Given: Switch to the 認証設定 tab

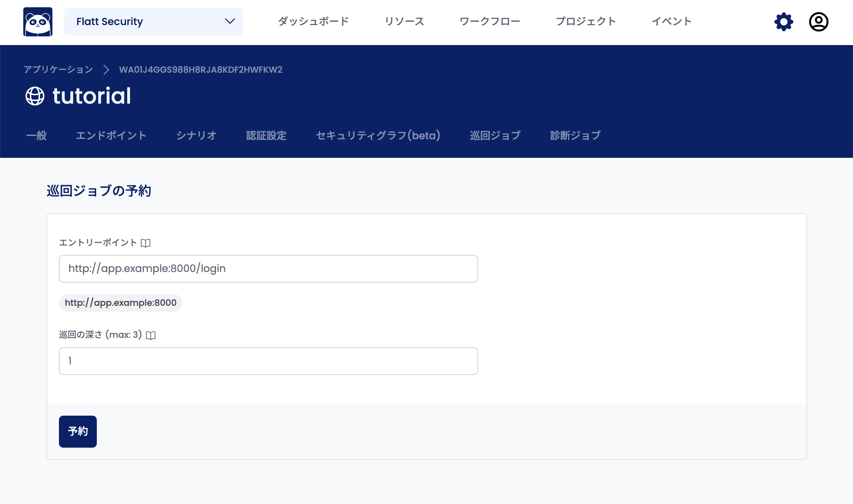Looking at the screenshot, I should [x=266, y=136].
